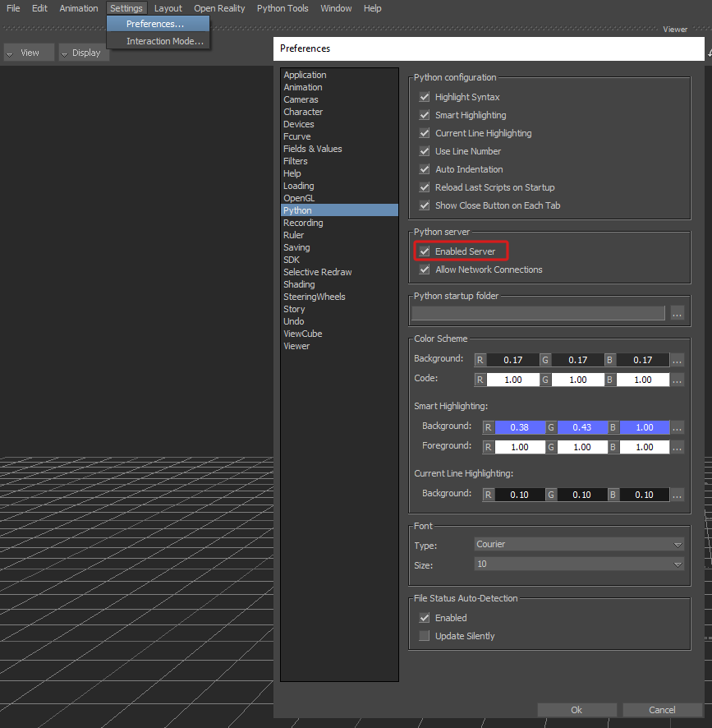Screen dimensions: 712x728
Task: Open color picker for Smart Highlighting Foreground
Action: (678, 448)
